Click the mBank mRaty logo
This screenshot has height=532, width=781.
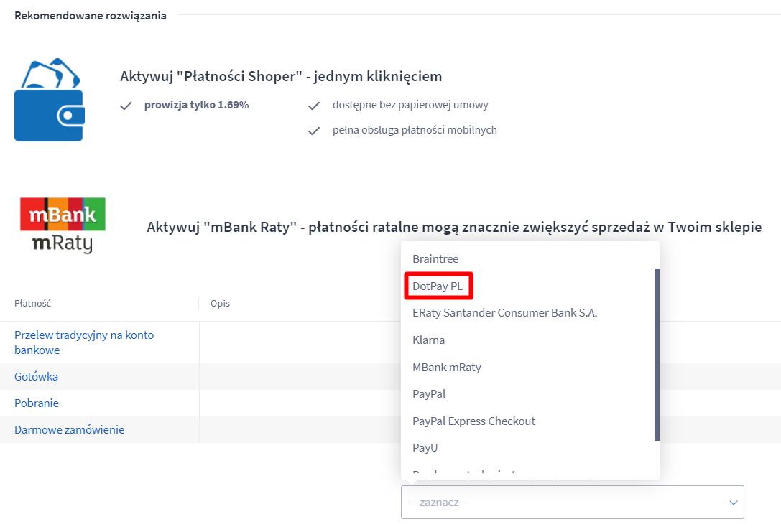[63, 225]
